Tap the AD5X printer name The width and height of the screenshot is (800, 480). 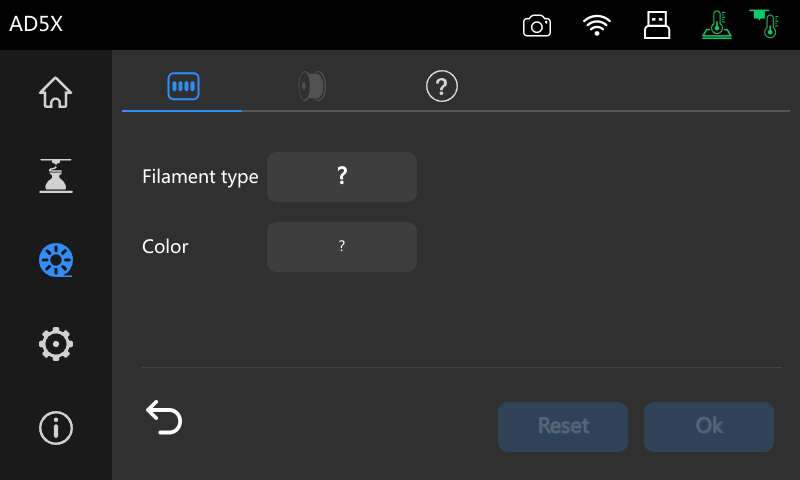pyautogui.click(x=36, y=24)
